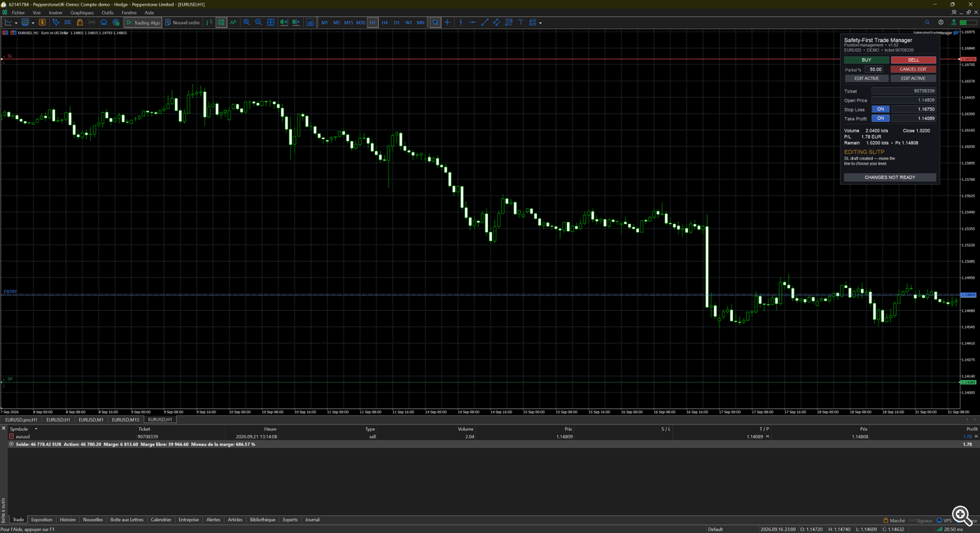This screenshot has width=980, height=533.
Task: Click the red SL line price handle
Action: [x=968, y=59]
